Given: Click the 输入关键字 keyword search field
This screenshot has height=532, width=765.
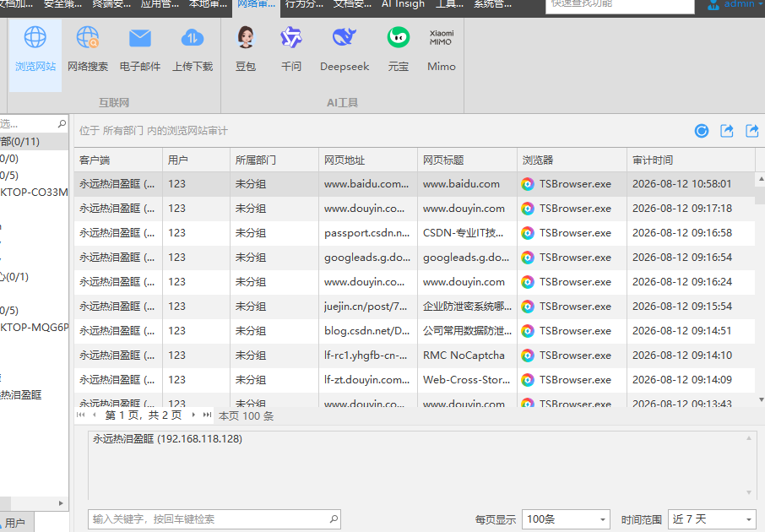Looking at the screenshot, I should point(214,518).
